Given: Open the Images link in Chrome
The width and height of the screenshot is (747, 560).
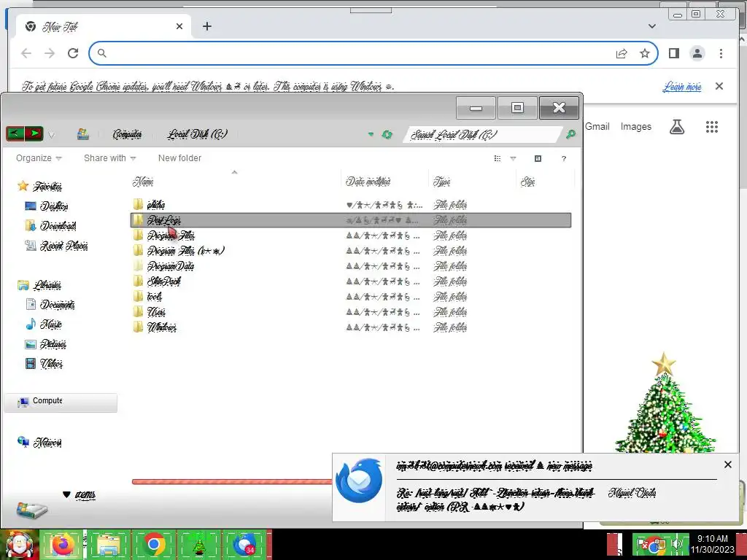Looking at the screenshot, I should coord(635,127).
